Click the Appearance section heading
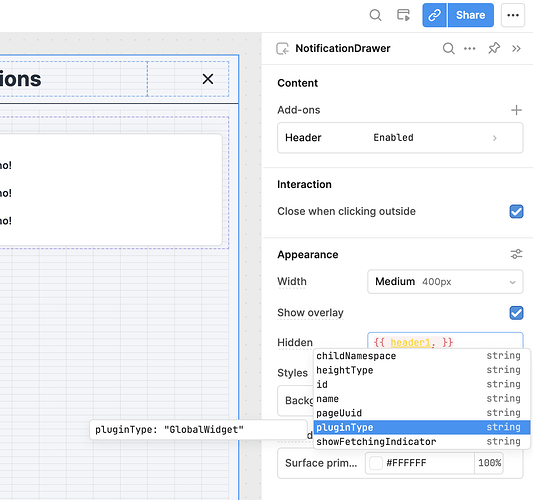This screenshot has height=500, width=533. tap(308, 255)
